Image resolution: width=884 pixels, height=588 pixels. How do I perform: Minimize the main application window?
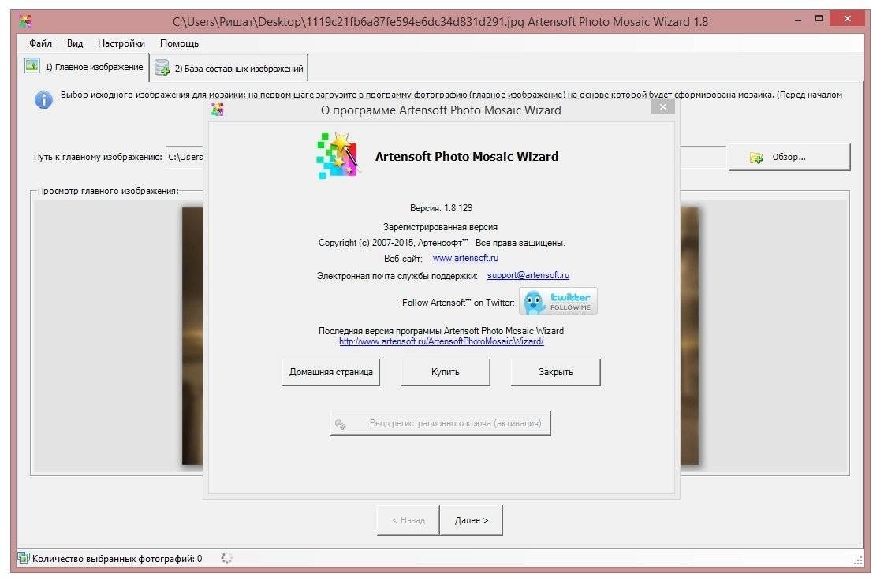pos(798,20)
